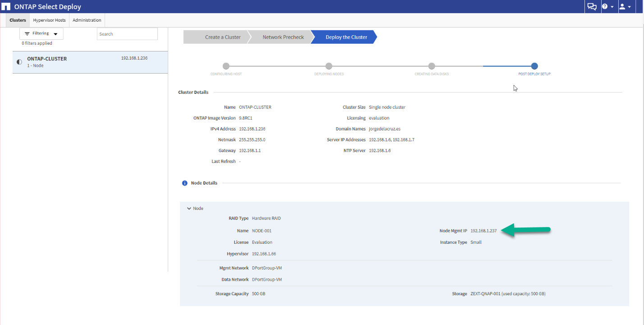The height and width of the screenshot is (325, 644).
Task: Click the Hardware RAID value
Action: [266, 218]
